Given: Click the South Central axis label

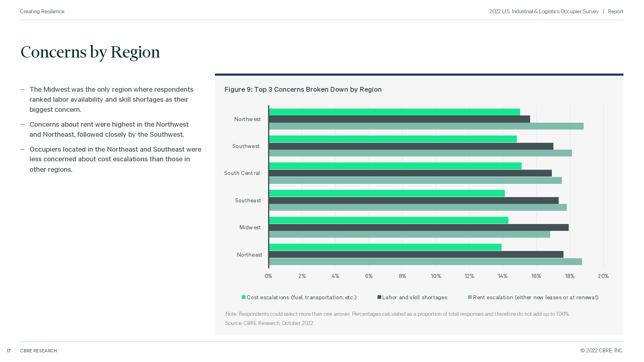Looking at the screenshot, I should point(242,173).
